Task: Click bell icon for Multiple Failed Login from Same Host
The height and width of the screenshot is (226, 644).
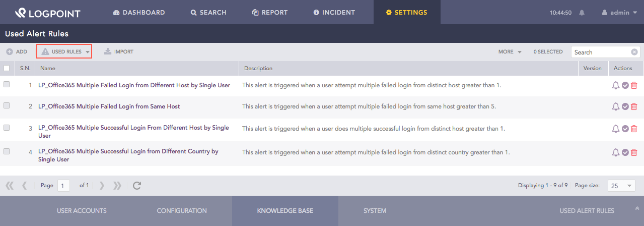Action: [x=615, y=106]
